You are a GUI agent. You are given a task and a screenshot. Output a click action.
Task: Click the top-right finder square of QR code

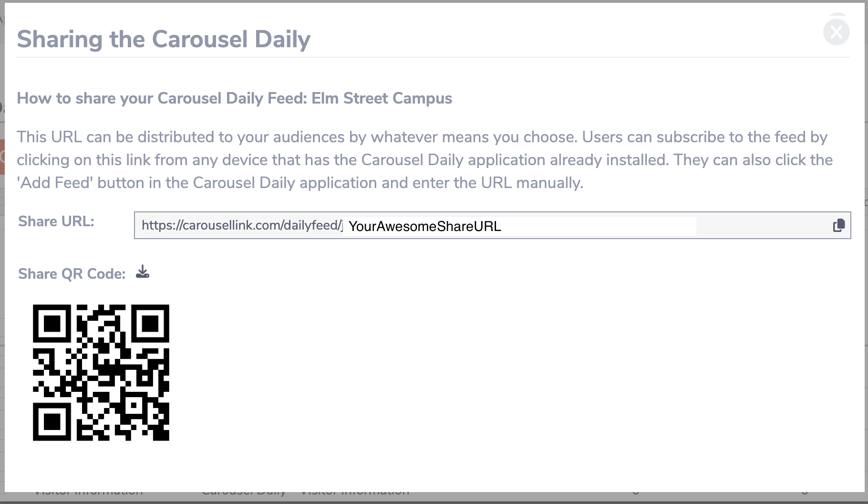click(x=150, y=324)
